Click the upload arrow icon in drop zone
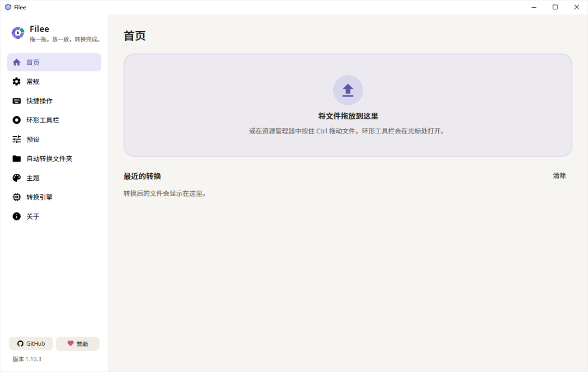The image size is (588, 372). click(348, 90)
